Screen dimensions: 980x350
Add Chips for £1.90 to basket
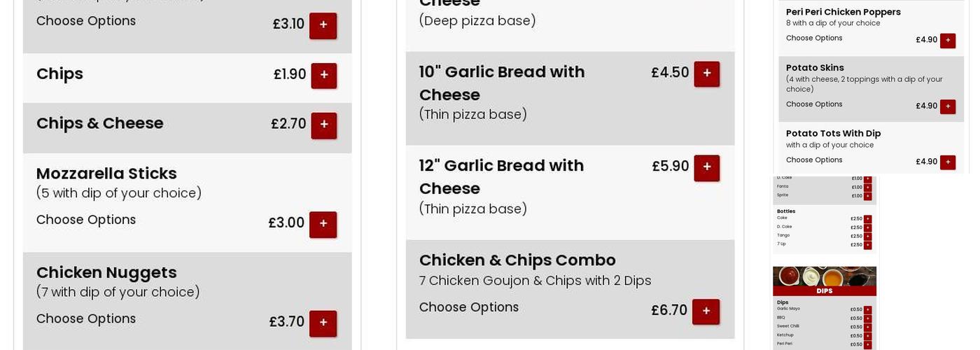323,75
